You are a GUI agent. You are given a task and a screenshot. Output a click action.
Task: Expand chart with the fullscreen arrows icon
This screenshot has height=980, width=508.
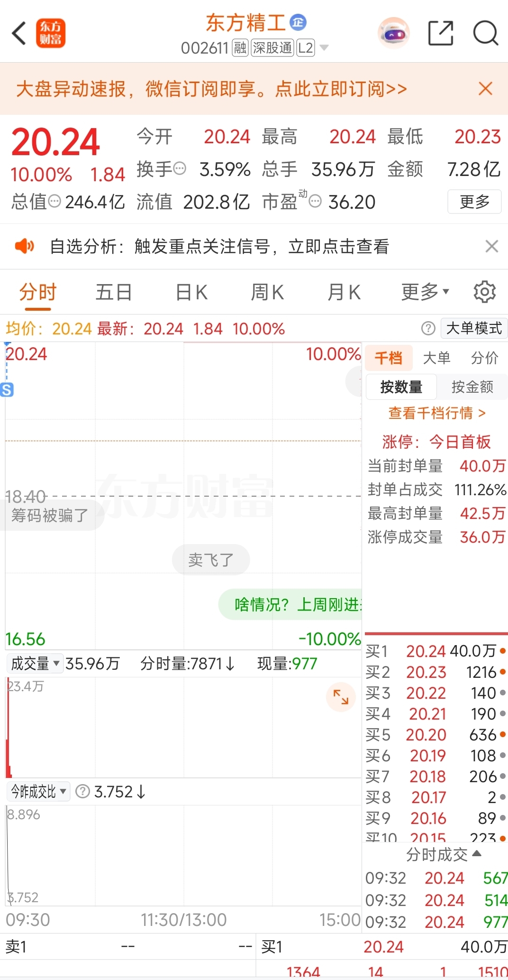point(341,697)
